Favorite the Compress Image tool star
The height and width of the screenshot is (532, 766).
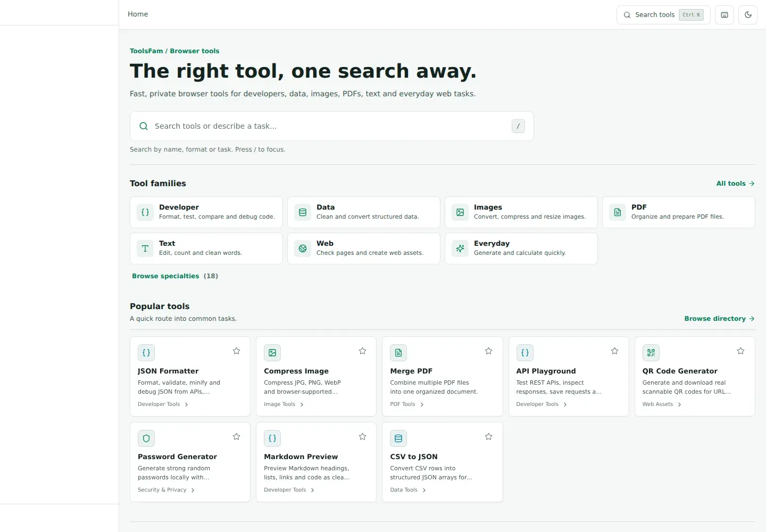pos(362,351)
